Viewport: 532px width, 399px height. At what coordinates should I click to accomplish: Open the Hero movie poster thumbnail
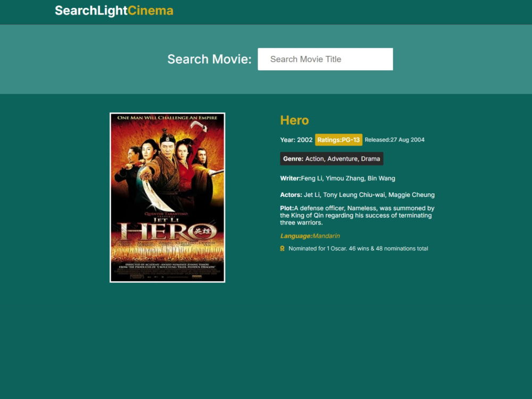click(167, 197)
